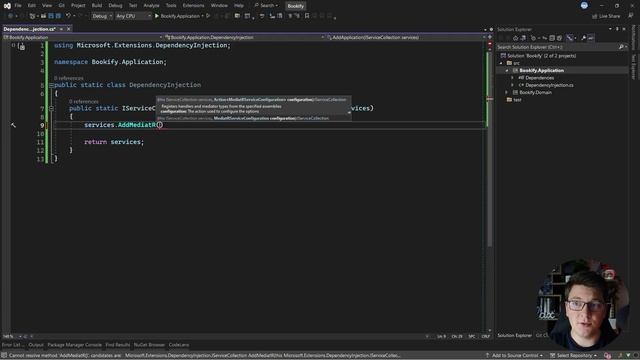Open the Git menu
Screen dimensions: 640x360
pyautogui.click(x=62, y=6)
